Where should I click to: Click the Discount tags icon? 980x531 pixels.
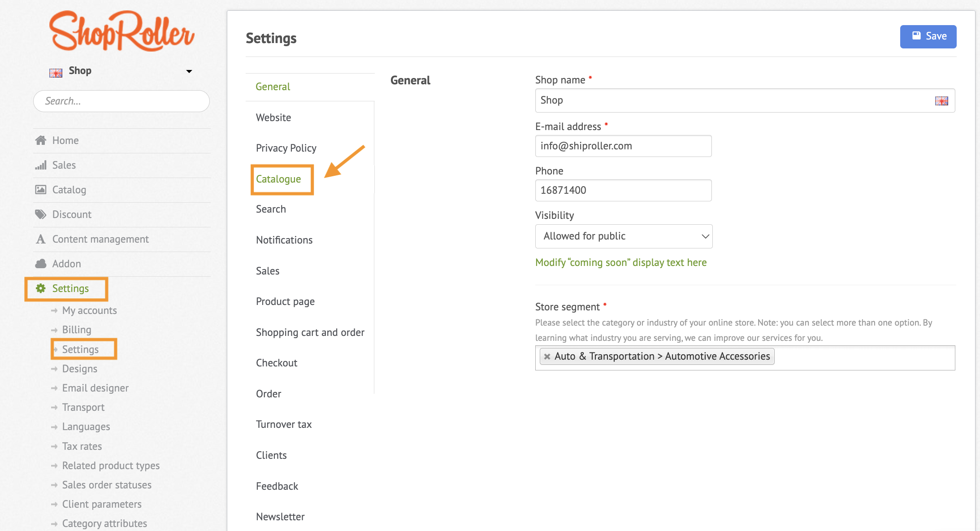[x=41, y=214]
